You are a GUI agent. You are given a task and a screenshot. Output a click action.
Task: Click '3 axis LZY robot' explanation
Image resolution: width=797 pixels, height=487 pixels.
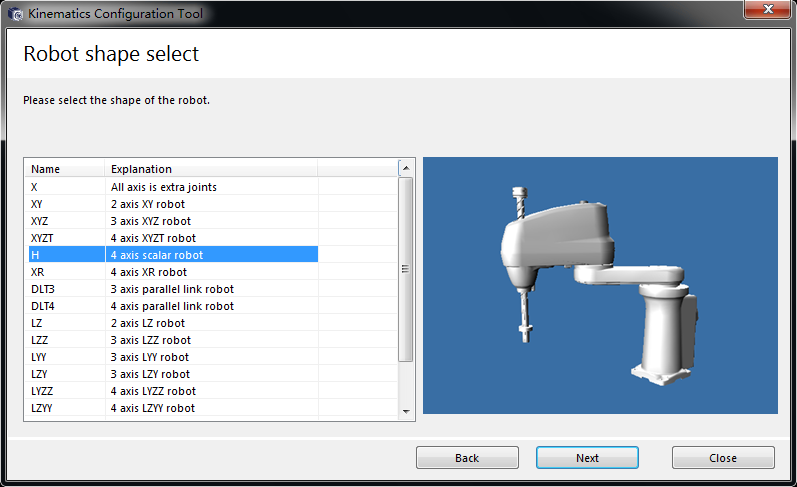pyautogui.click(x=150, y=374)
